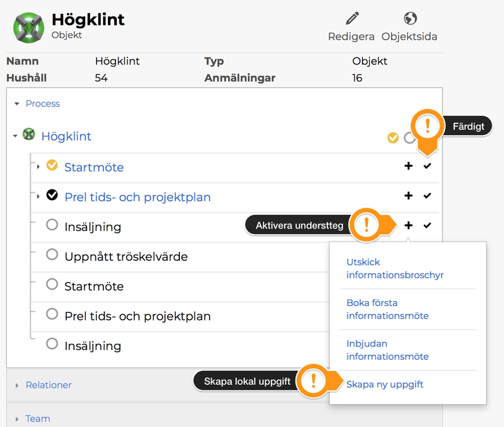Image resolution: width=504 pixels, height=427 pixels.
Task: Click the orange alert marker beside Skapa lokal uppgift
Action: pyautogui.click(x=314, y=380)
